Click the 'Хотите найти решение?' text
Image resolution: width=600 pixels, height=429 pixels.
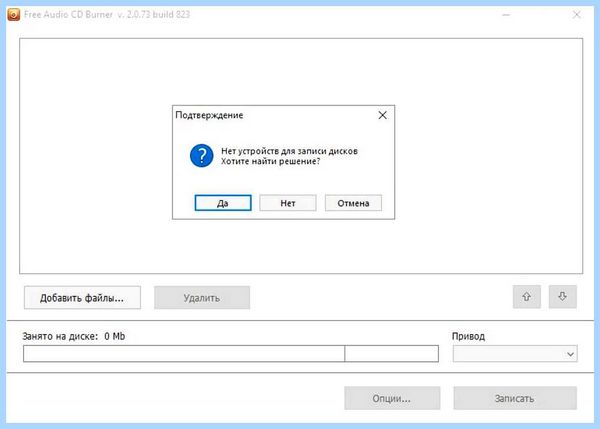271,161
